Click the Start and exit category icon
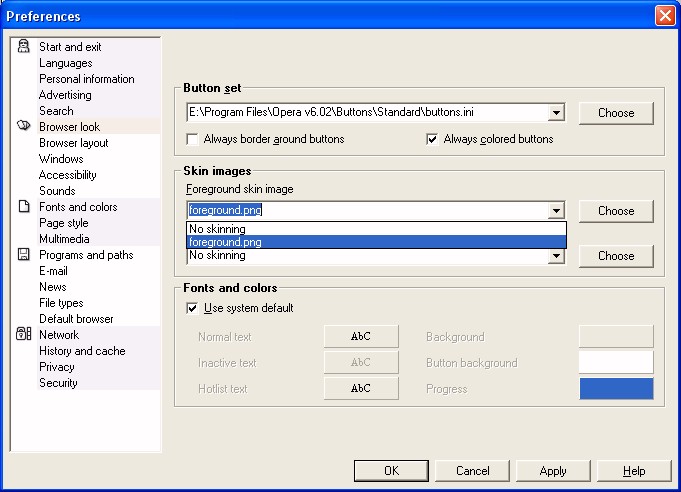This screenshot has width=681, height=492. coord(24,47)
